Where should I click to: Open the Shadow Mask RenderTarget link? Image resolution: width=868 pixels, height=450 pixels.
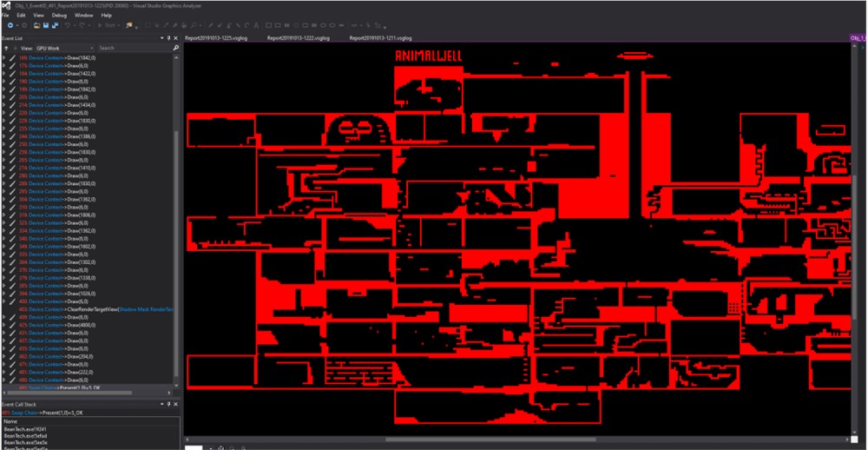tap(147, 309)
